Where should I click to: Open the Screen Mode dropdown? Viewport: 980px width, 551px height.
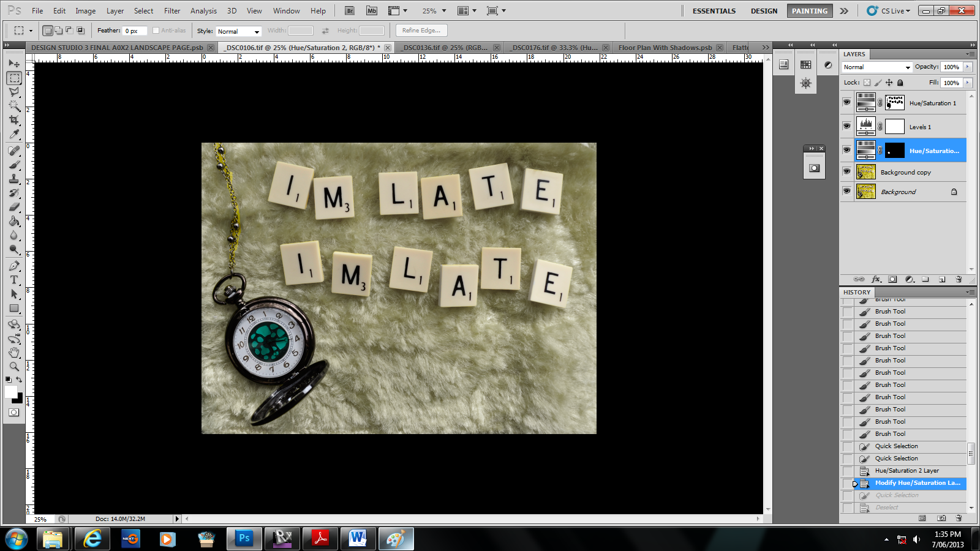tap(496, 10)
